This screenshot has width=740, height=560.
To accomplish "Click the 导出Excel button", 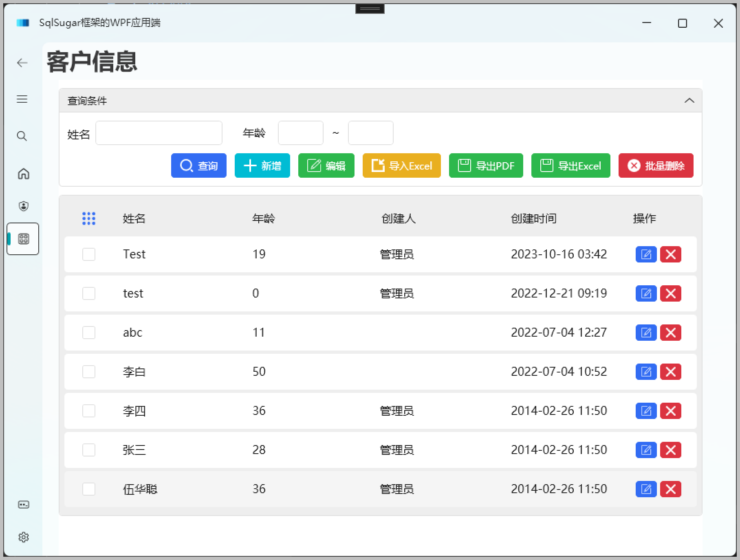I will (x=571, y=165).
